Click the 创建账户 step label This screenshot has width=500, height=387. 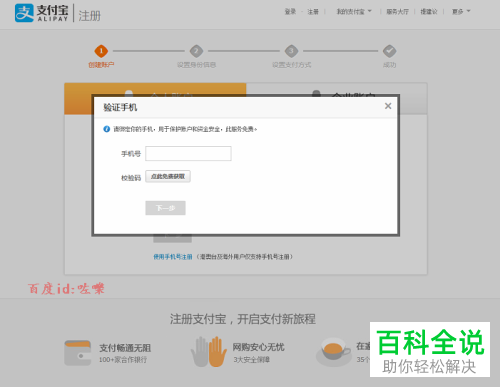[x=101, y=65]
